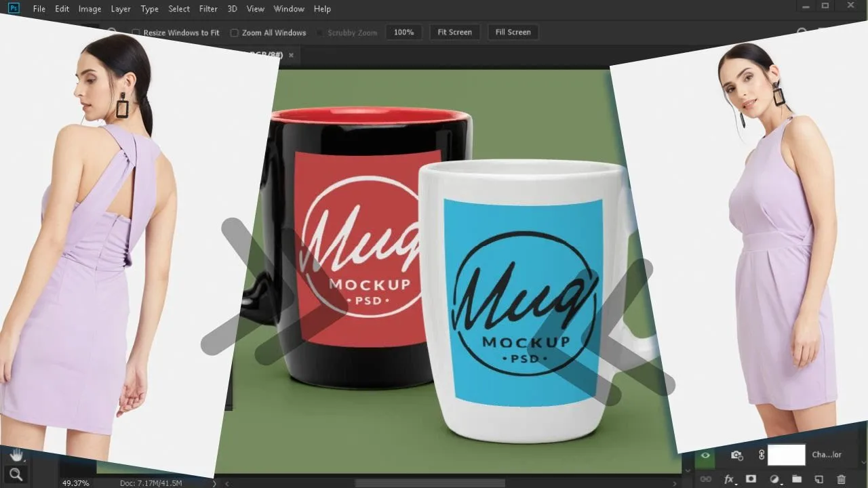Click the Create New Layer icon
Viewport: 868px width, 488px height.
coord(819,479)
